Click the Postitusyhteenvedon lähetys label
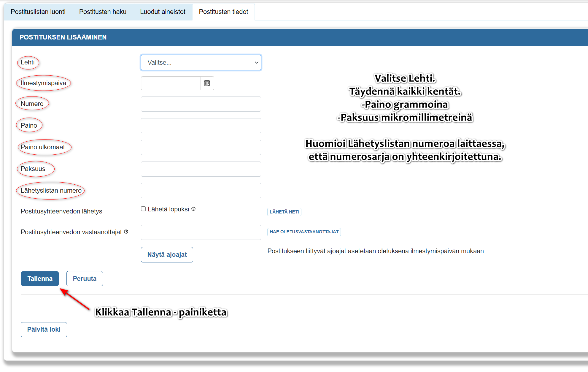 pyautogui.click(x=61, y=211)
